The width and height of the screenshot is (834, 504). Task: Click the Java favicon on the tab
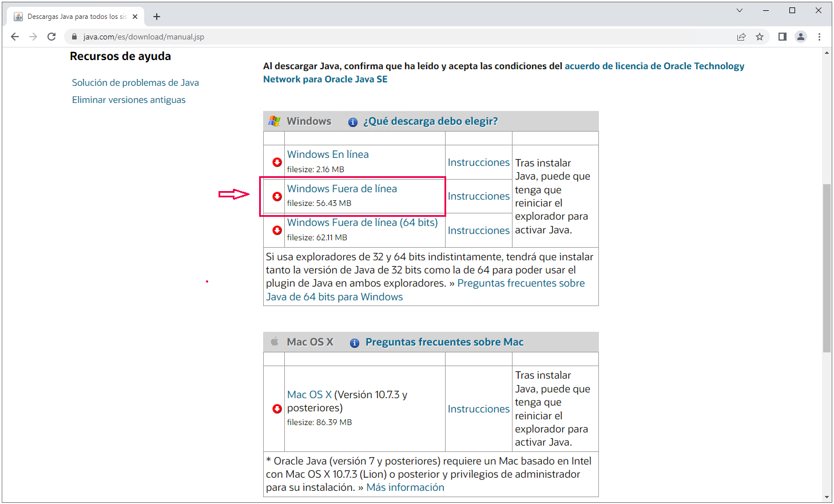point(18,17)
